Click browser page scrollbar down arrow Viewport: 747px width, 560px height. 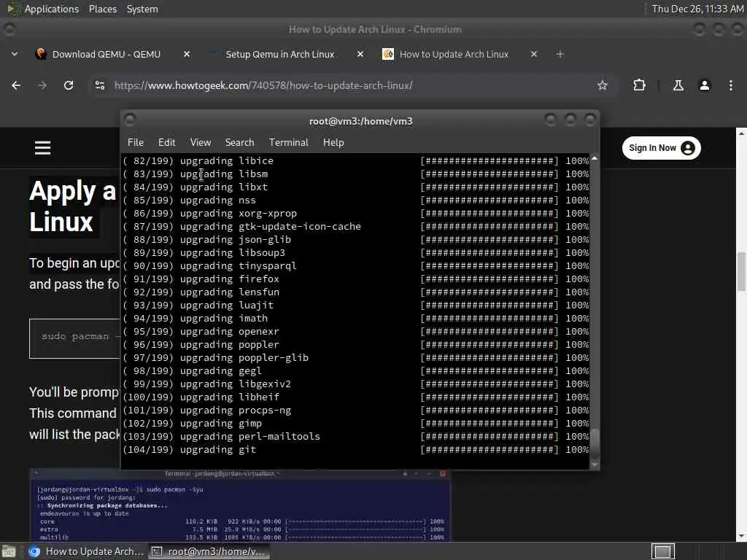(x=741, y=536)
